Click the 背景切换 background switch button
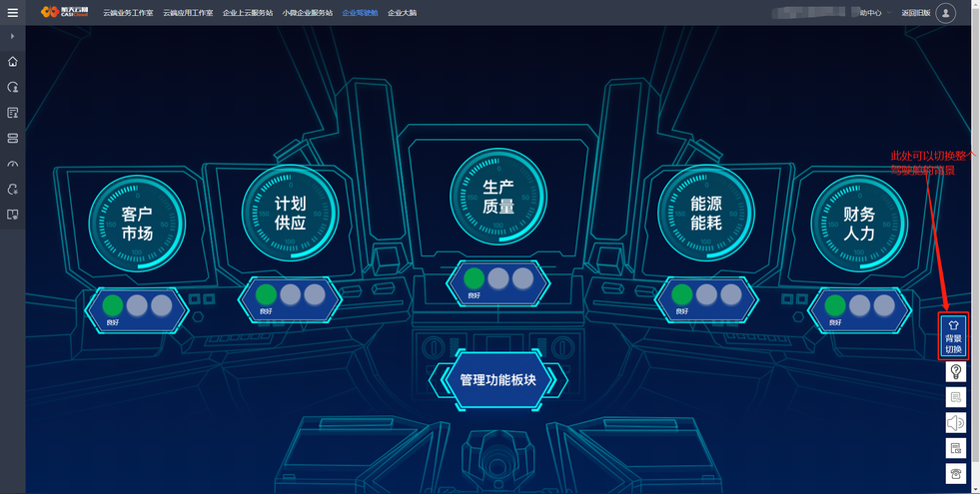The width and height of the screenshot is (980, 494). [953, 336]
